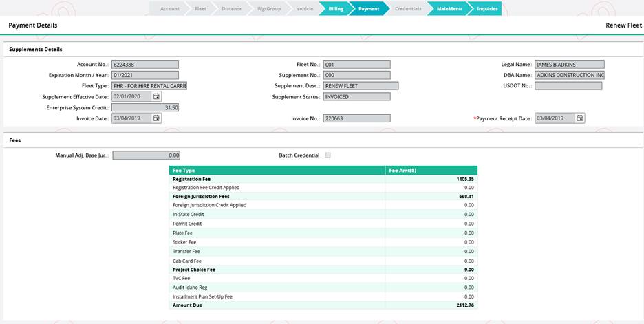Select the Payment step tab

369,9
